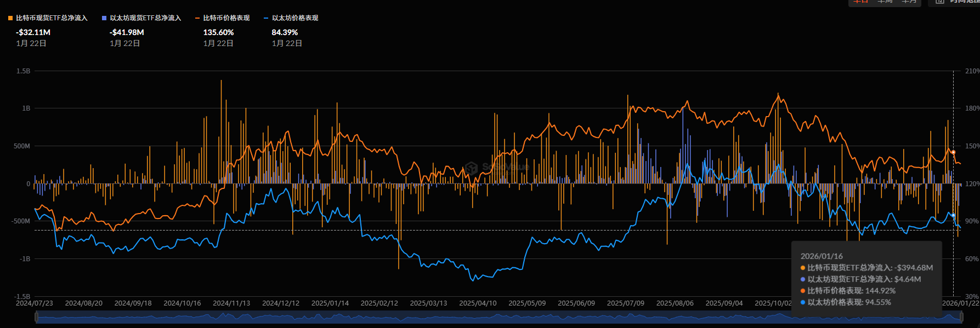Toggle the 比特币价格表现 line series
This screenshot has width=980, height=328.
(226, 18)
